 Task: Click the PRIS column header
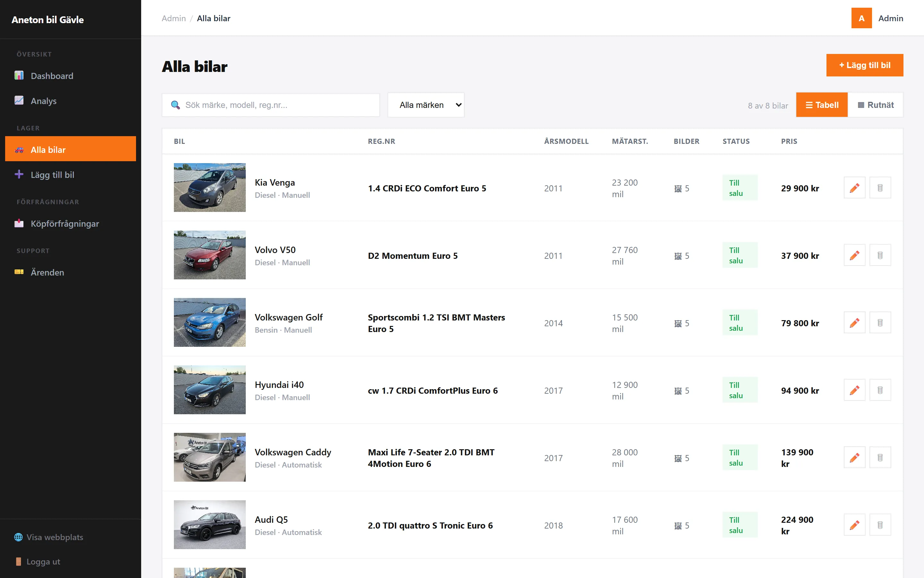point(789,141)
